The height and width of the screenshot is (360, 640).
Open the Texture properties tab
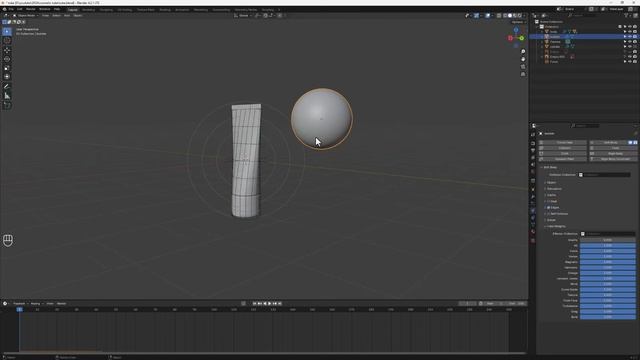533,241
